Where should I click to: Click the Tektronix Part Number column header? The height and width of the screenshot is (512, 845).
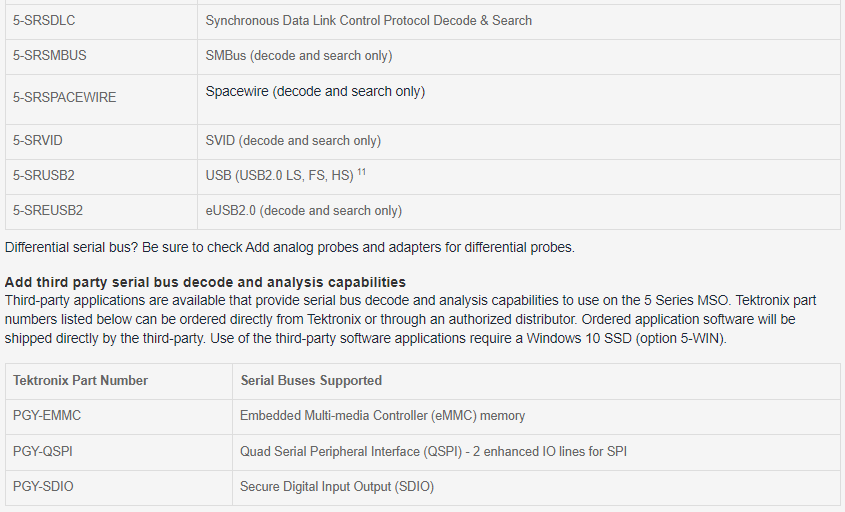80,380
